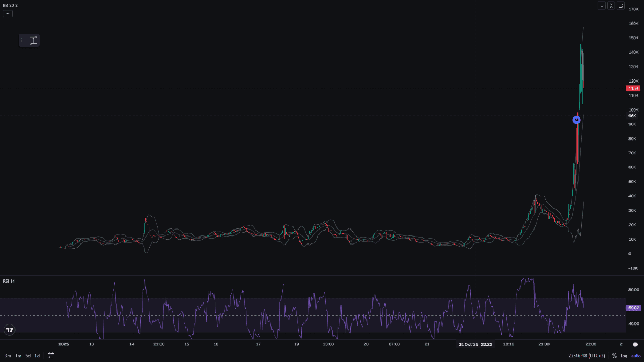Switch to the 1d date range
This screenshot has height=362, width=644.
point(37,356)
